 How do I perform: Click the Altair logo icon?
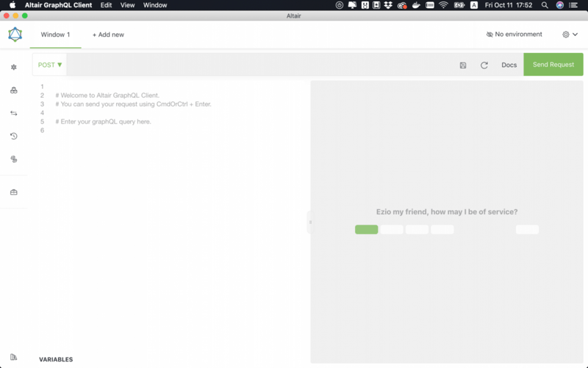coord(15,35)
